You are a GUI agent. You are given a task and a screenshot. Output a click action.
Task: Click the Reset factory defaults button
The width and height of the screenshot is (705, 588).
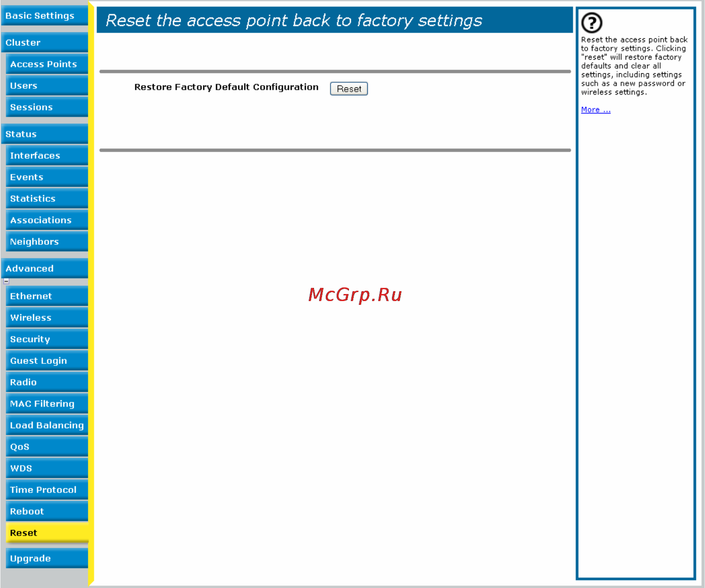tap(349, 89)
